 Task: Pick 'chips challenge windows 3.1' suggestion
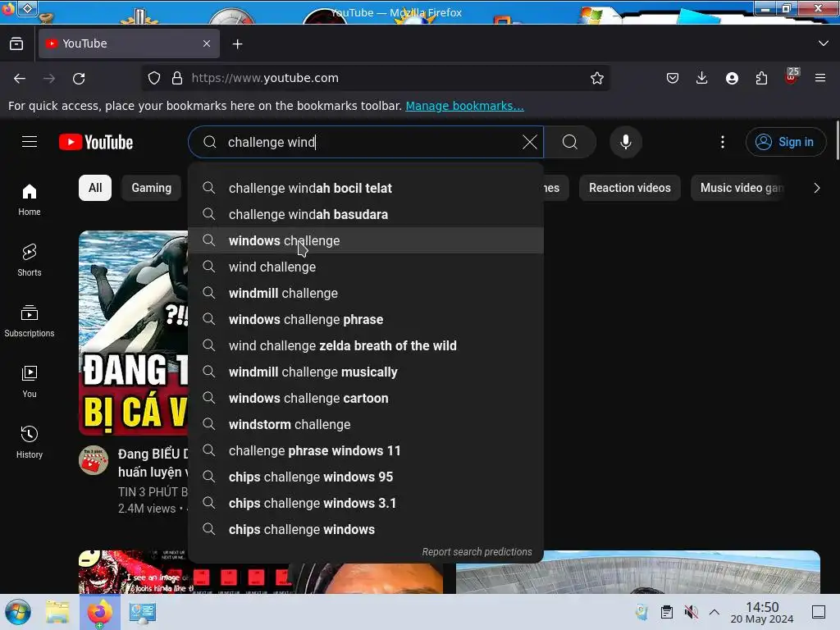coord(366,503)
